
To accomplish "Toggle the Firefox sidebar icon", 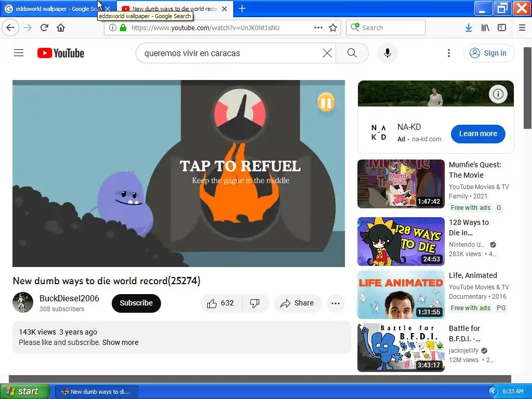I will pos(502,28).
